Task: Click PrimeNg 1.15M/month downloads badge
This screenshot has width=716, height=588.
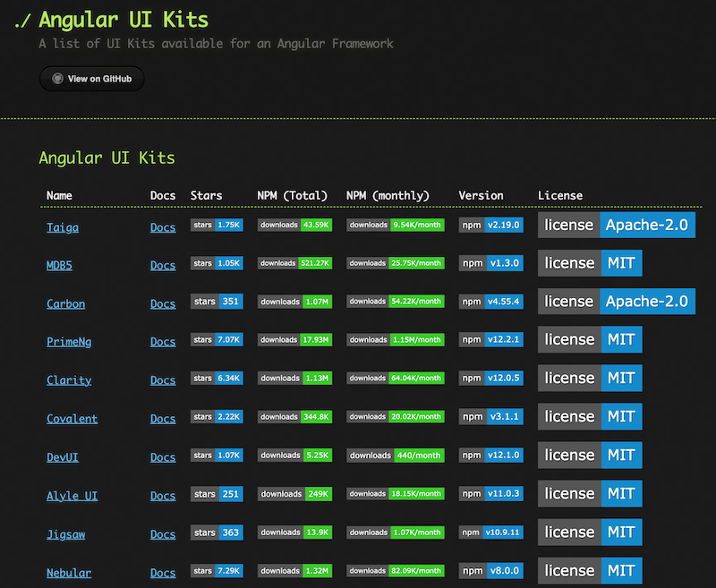Action: [396, 340]
